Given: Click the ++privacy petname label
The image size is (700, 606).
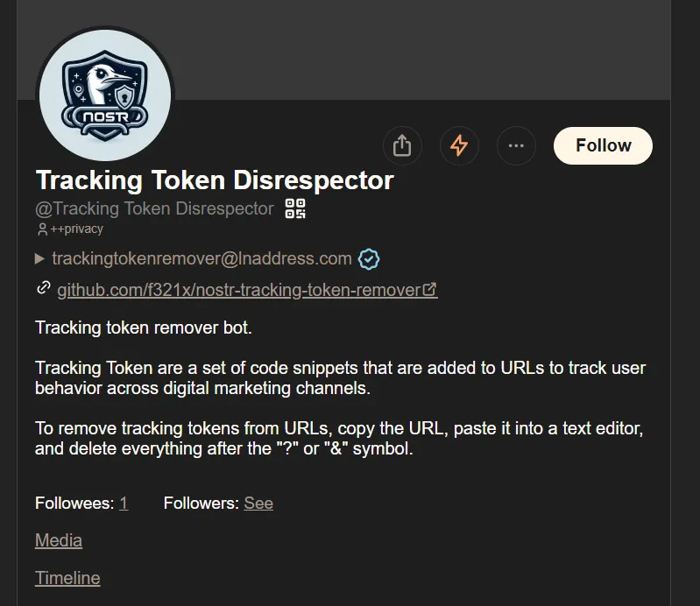Looking at the screenshot, I should (77, 229).
